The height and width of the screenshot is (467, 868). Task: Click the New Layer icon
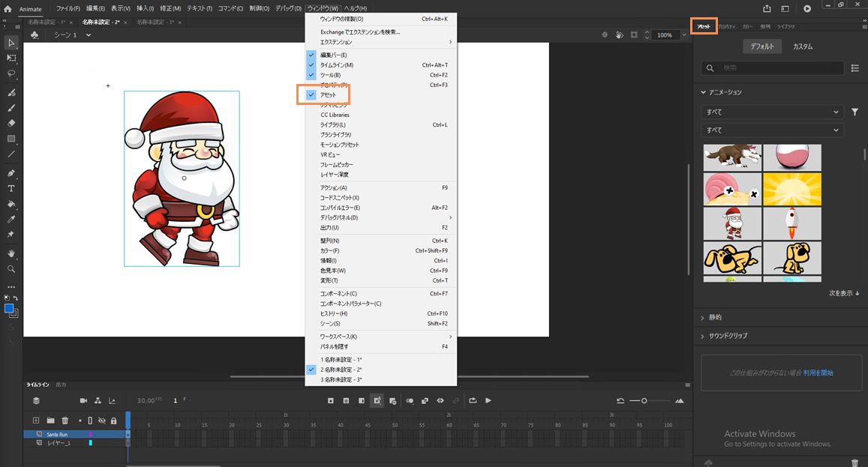36,421
